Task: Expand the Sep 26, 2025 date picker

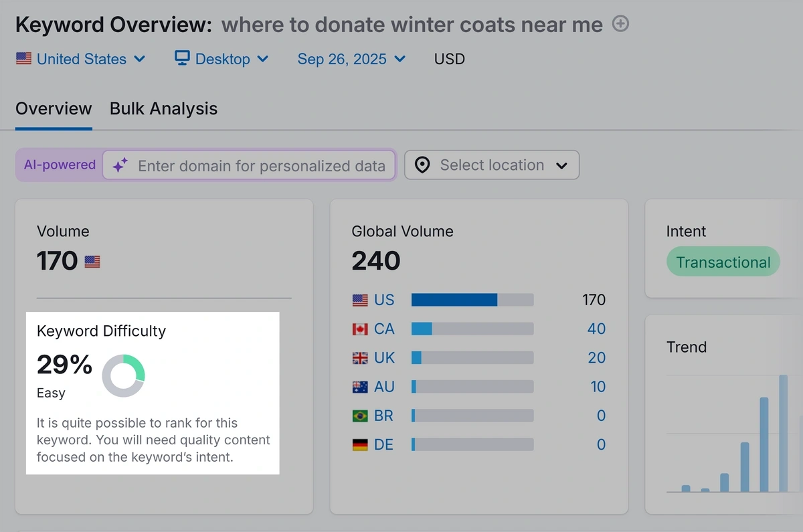Action: pos(351,59)
